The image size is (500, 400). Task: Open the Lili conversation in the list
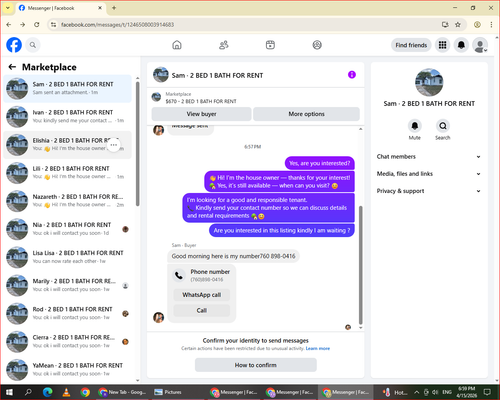pyautogui.click(x=68, y=173)
